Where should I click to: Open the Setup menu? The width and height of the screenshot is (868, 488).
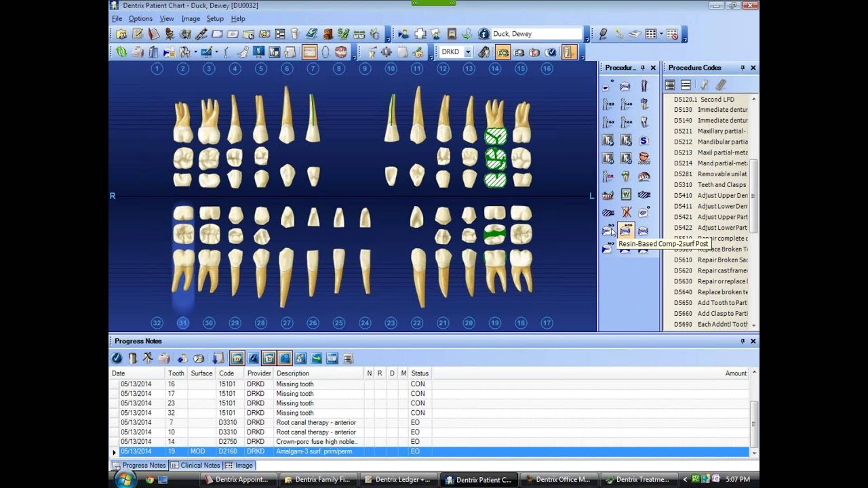(x=215, y=19)
